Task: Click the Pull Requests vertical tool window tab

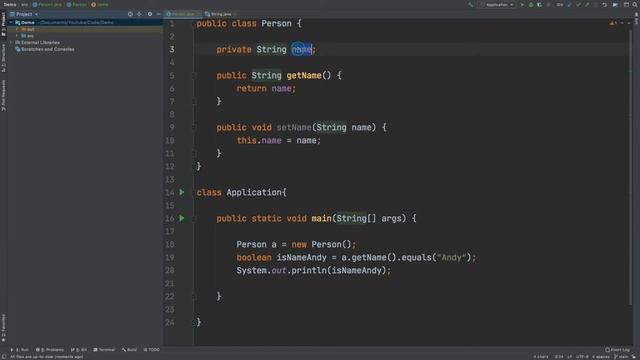Action: (x=3, y=95)
